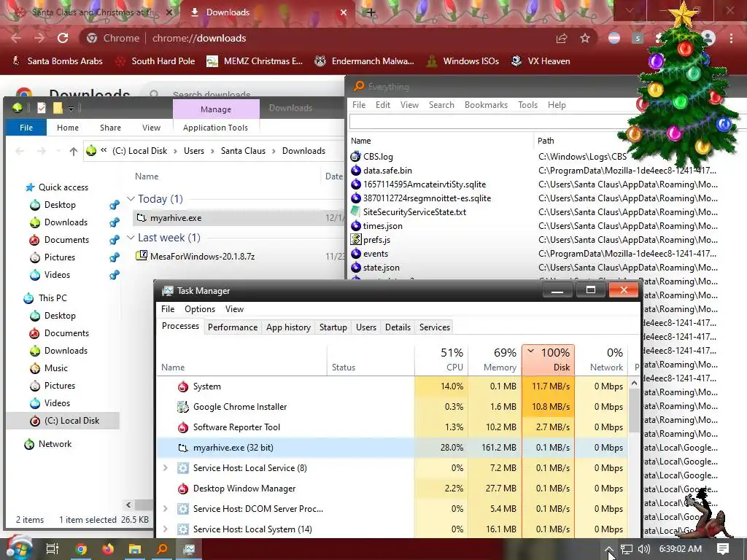
Task: Open Everything's Search menu
Action: (441, 105)
